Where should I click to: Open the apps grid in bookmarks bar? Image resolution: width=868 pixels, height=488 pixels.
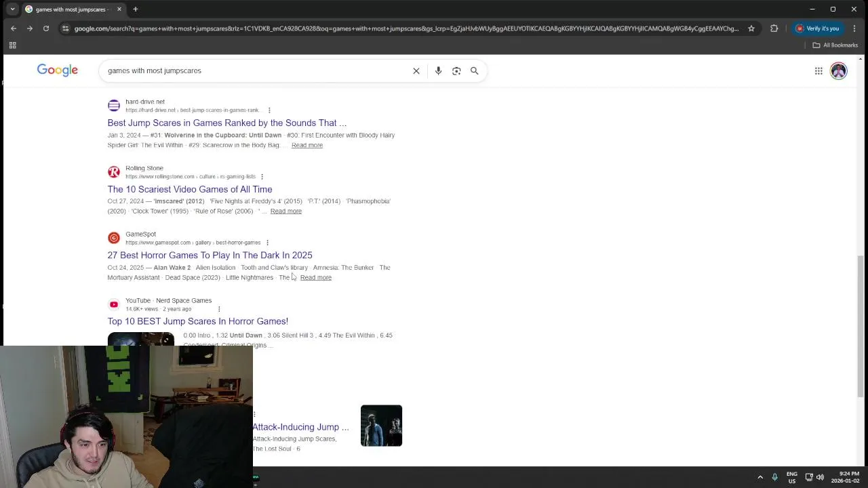12,45
